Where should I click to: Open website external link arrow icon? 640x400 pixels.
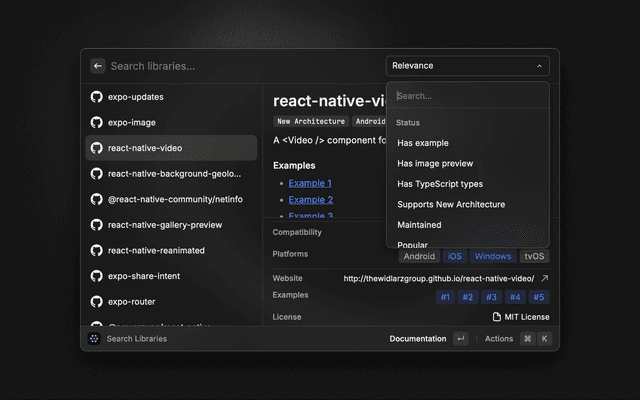[x=545, y=278]
